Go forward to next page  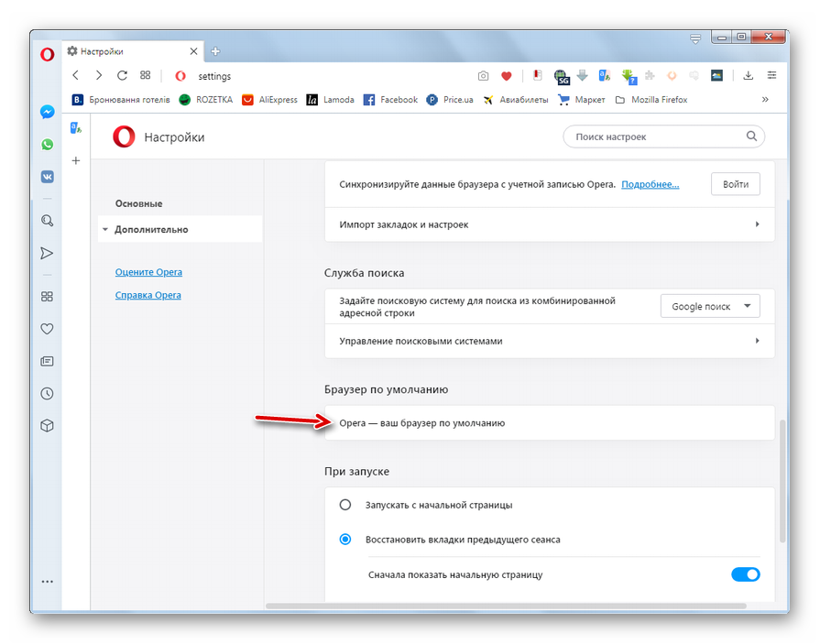(x=99, y=75)
